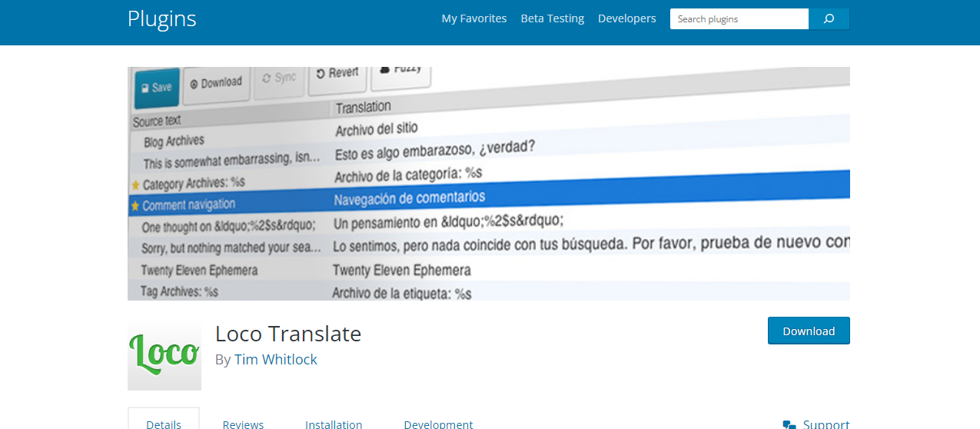The height and width of the screenshot is (429, 980).
Task: Click the Sync button in banner image
Action: point(279,78)
